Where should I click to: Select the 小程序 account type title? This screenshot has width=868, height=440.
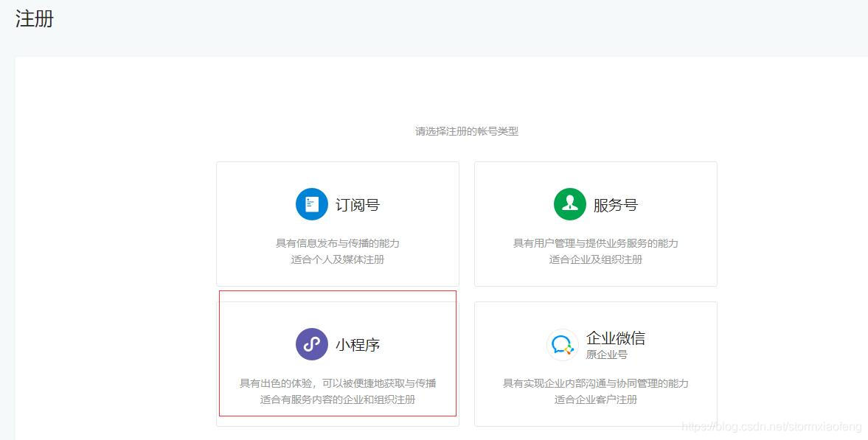pyautogui.click(x=358, y=345)
